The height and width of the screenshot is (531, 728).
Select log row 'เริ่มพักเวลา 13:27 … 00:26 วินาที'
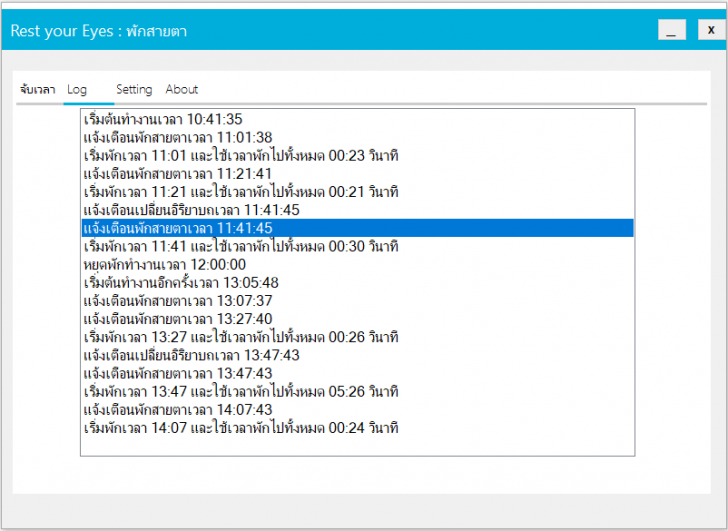(x=358, y=337)
